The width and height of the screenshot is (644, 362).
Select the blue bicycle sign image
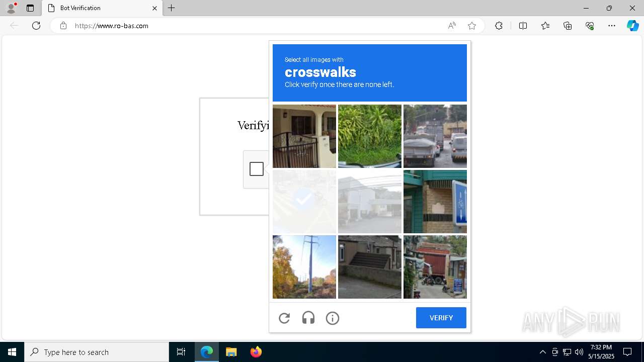435,202
